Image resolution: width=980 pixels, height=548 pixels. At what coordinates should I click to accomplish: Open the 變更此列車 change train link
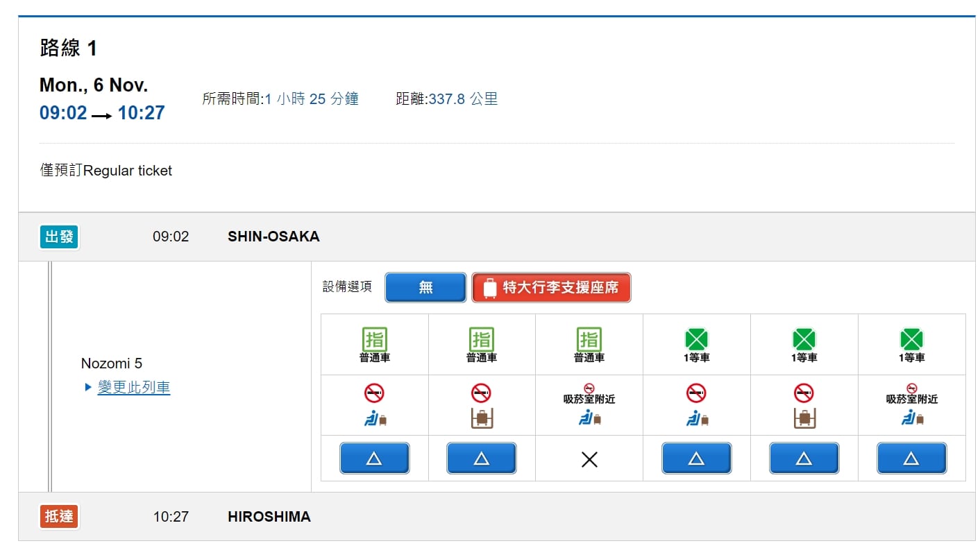134,388
